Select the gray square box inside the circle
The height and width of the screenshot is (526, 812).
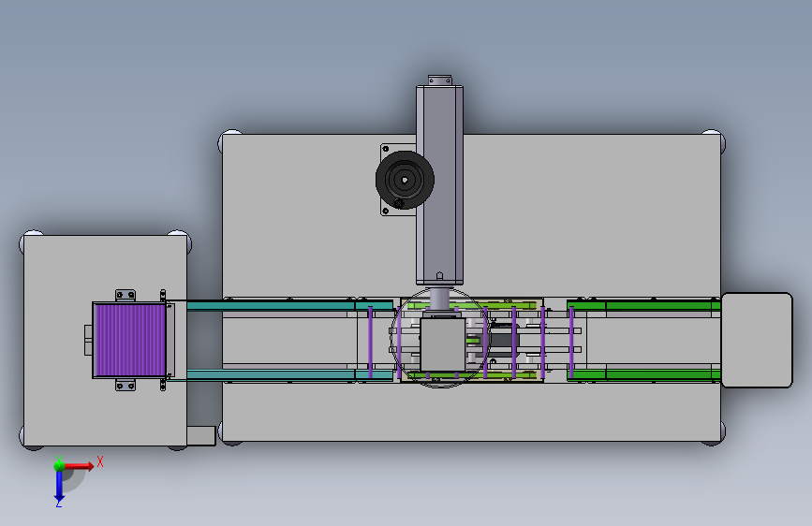[442, 344]
